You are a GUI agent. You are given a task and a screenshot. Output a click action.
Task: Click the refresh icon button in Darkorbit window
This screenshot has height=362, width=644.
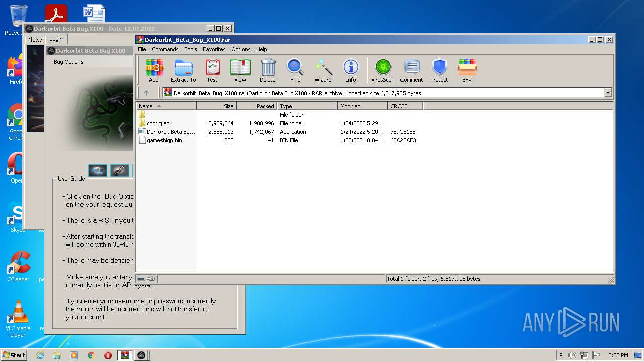coord(98,171)
